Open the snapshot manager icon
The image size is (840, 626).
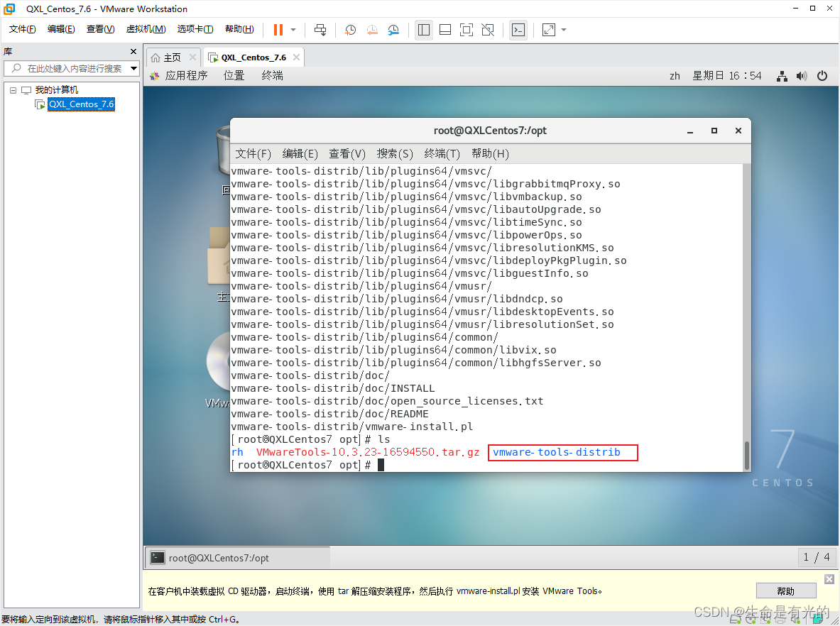pos(394,30)
